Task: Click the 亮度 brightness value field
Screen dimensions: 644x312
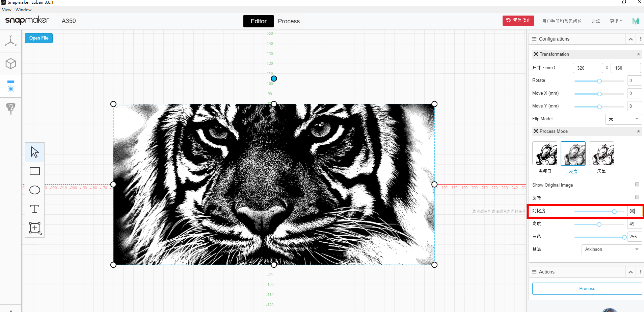Action: click(x=635, y=224)
